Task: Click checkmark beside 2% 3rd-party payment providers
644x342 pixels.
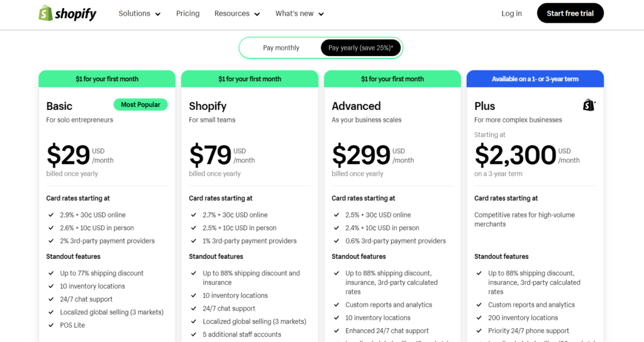Action: coord(51,241)
